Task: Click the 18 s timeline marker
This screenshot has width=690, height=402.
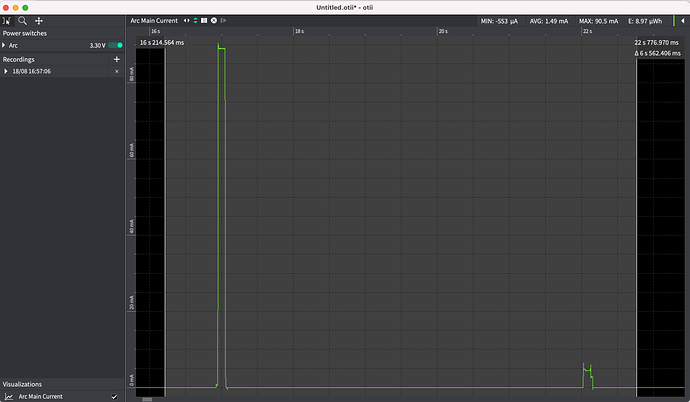Action: tap(298, 32)
